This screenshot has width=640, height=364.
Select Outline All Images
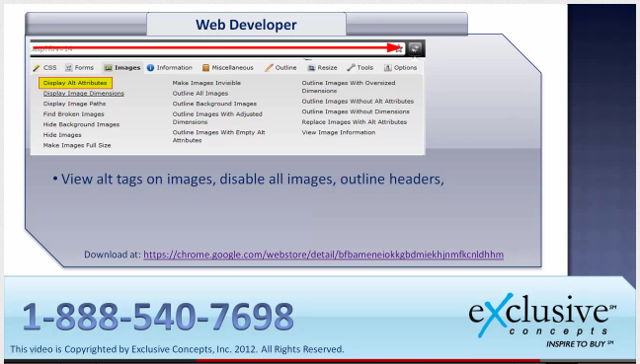(x=200, y=94)
